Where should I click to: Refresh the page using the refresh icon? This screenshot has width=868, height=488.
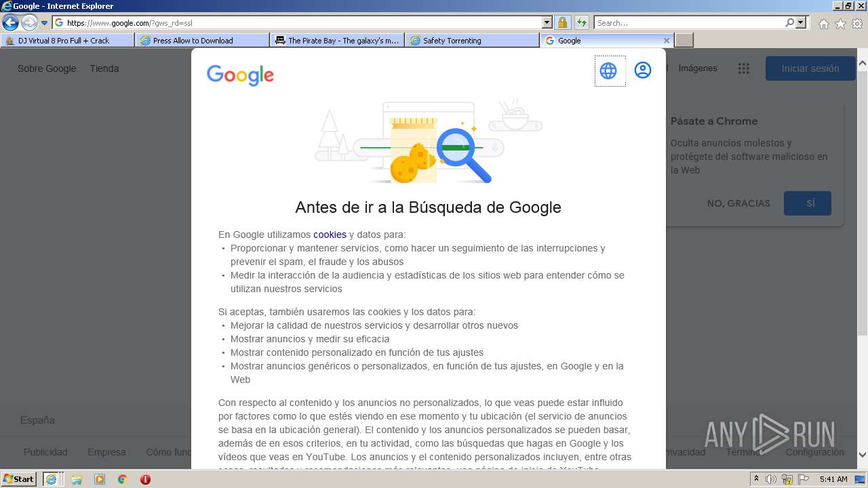click(582, 22)
